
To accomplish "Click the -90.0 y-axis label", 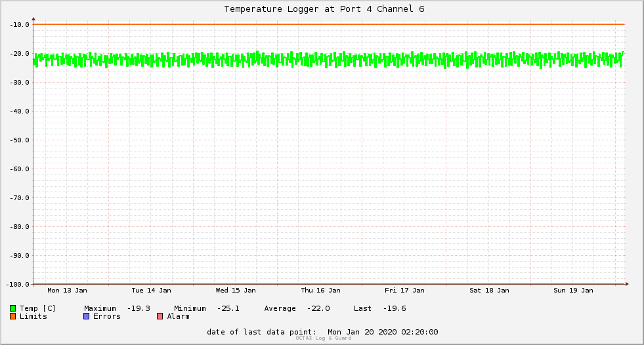I will [x=19, y=256].
